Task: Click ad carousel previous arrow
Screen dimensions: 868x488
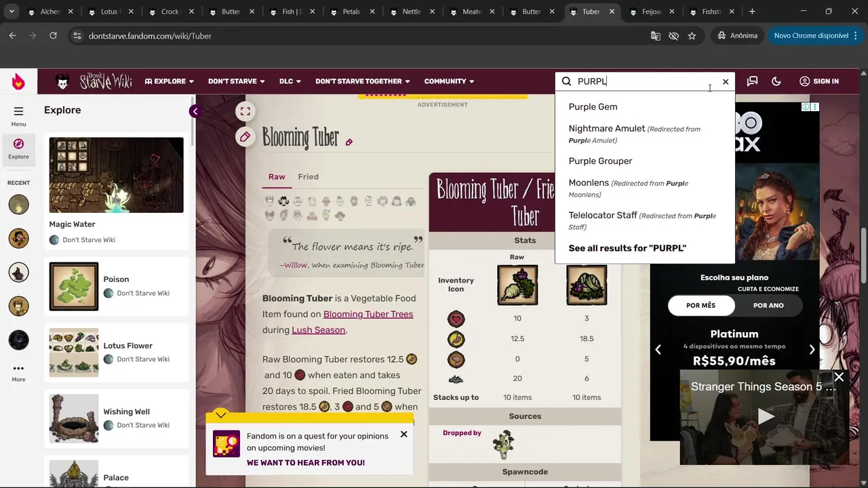Action: (658, 350)
